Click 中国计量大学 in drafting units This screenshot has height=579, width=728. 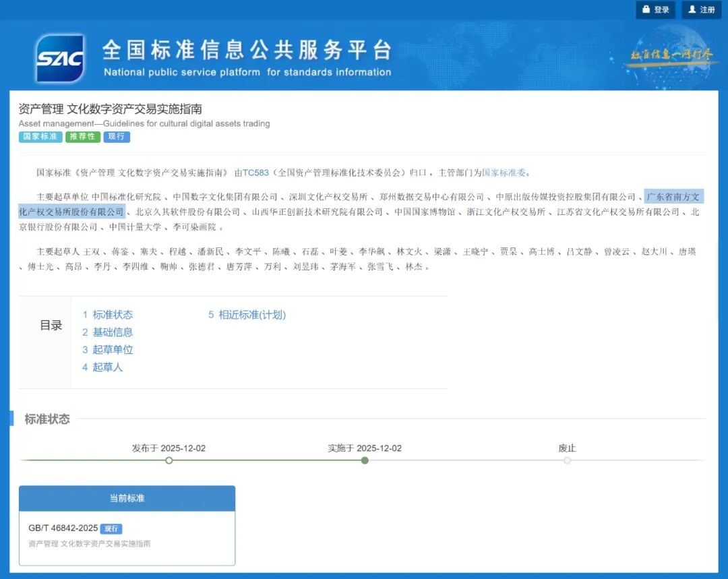(x=135, y=227)
